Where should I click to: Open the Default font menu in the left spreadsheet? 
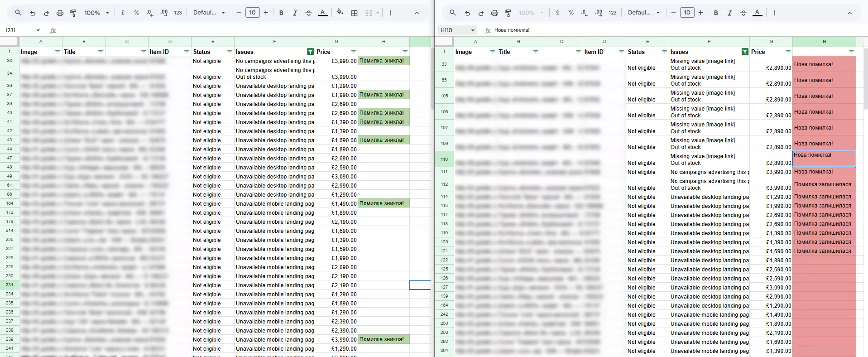[209, 13]
